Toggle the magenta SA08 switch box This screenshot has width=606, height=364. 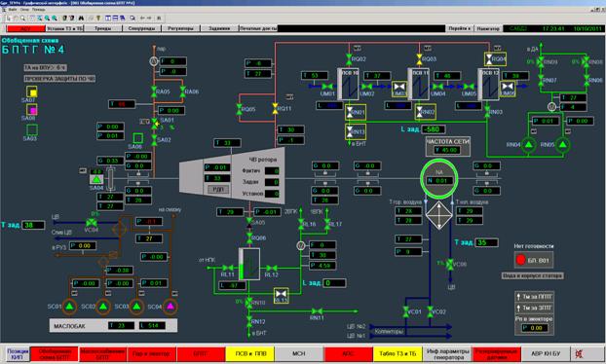tap(32, 110)
